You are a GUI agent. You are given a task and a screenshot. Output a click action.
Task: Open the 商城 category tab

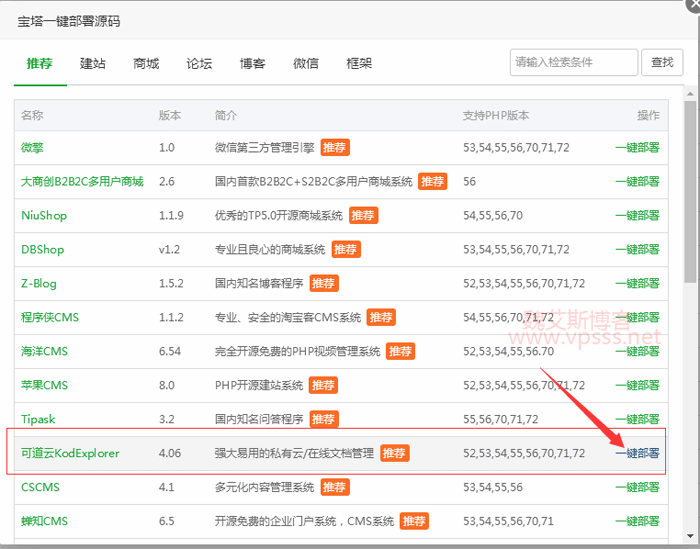pos(146,63)
